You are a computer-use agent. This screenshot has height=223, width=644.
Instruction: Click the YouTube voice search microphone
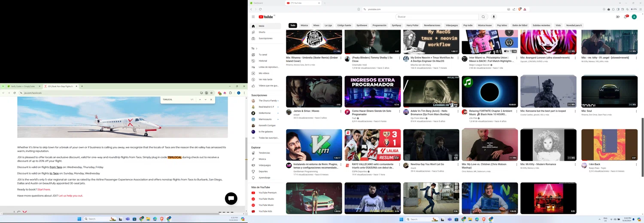click(494, 17)
